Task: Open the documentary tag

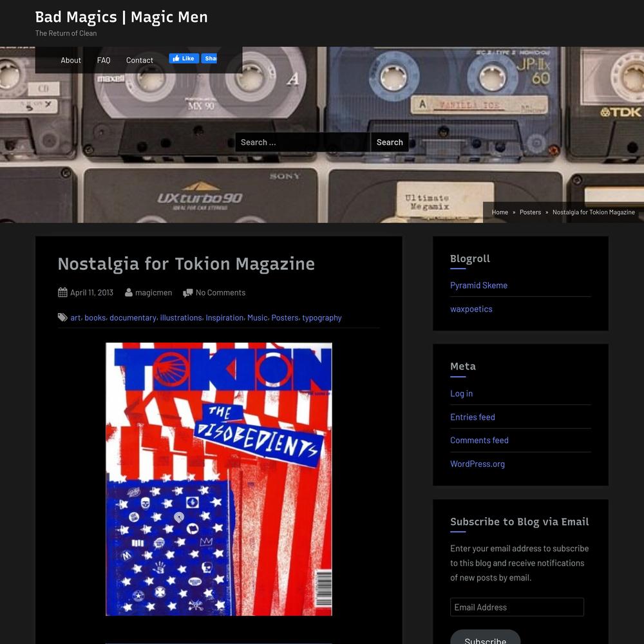Action: click(x=133, y=317)
